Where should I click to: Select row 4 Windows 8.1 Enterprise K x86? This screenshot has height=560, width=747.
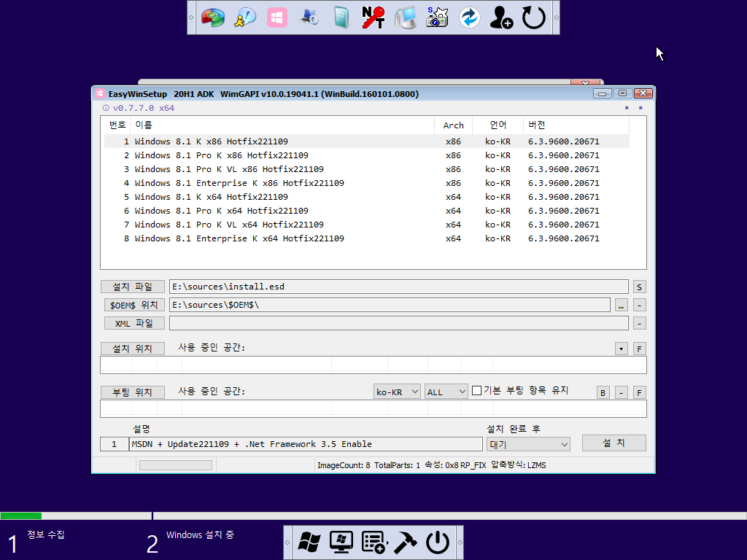(367, 183)
